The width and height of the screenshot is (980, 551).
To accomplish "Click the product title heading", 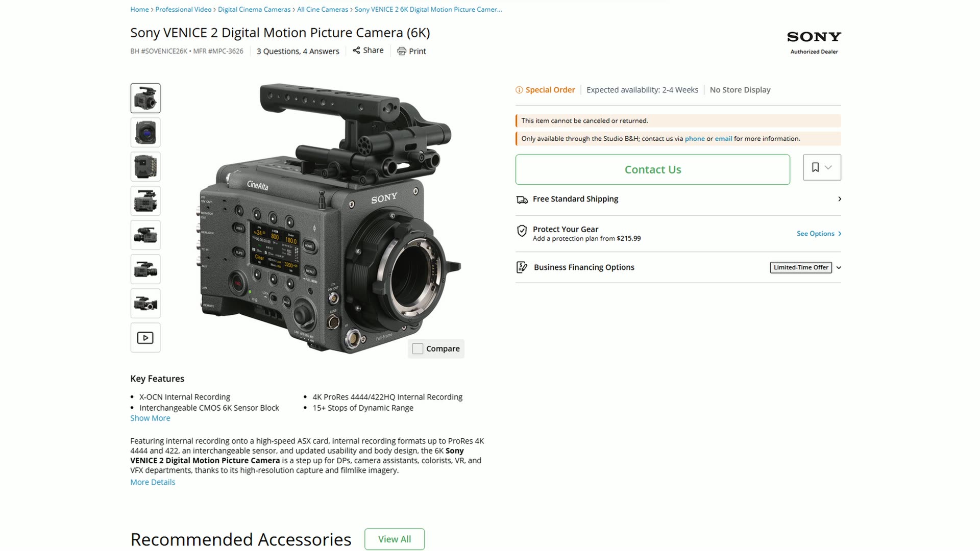I will 280,33.
